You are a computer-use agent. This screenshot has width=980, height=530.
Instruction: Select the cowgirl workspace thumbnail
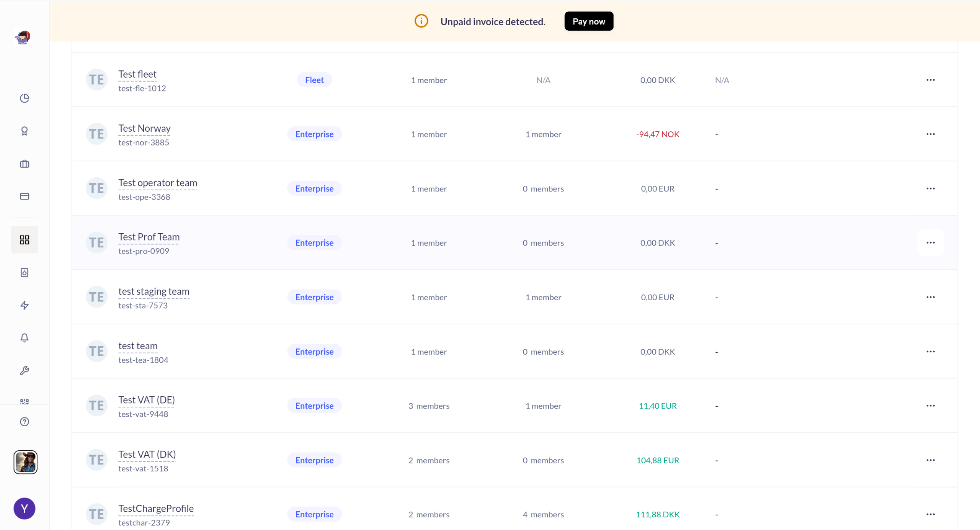pos(25,462)
